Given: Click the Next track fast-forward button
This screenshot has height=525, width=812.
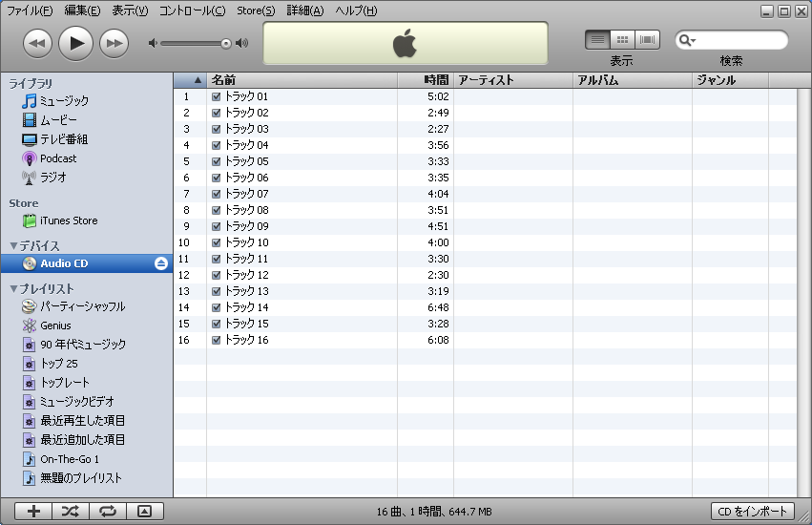Looking at the screenshot, I should point(114,44).
